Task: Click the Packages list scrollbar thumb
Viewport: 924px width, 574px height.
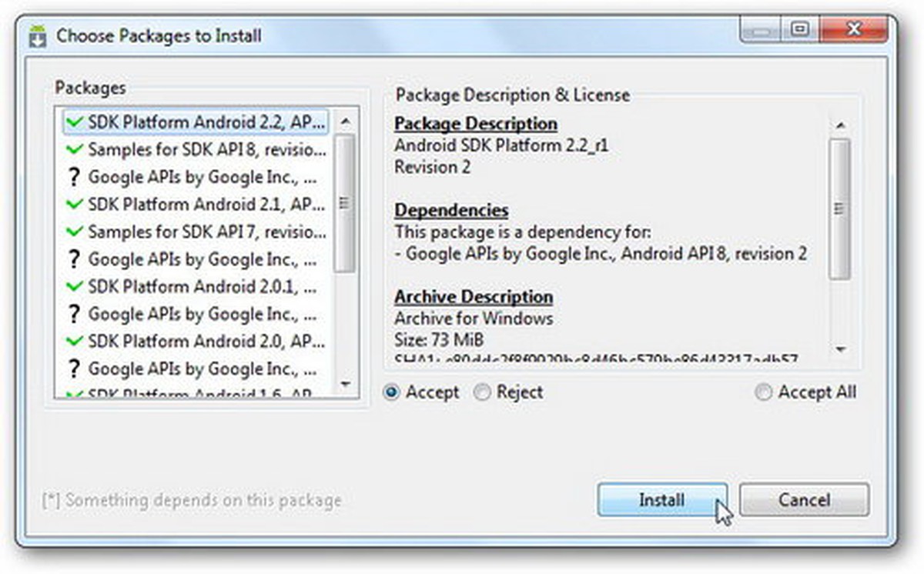Action: tap(344, 202)
